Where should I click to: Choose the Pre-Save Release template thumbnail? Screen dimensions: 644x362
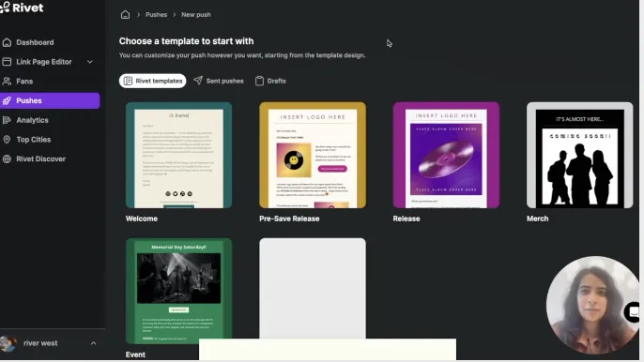tap(313, 155)
